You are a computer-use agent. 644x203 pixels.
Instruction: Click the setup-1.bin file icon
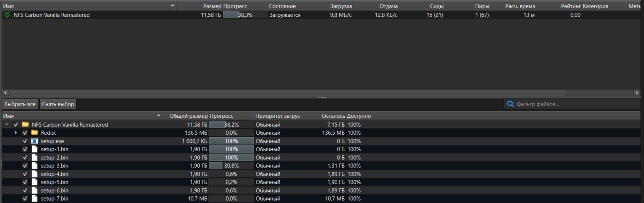(x=34, y=149)
